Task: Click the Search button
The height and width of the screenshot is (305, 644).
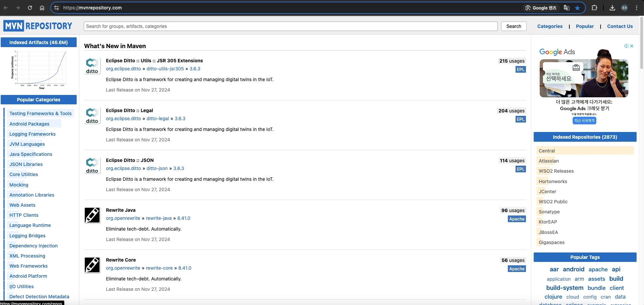Action: pyautogui.click(x=514, y=26)
